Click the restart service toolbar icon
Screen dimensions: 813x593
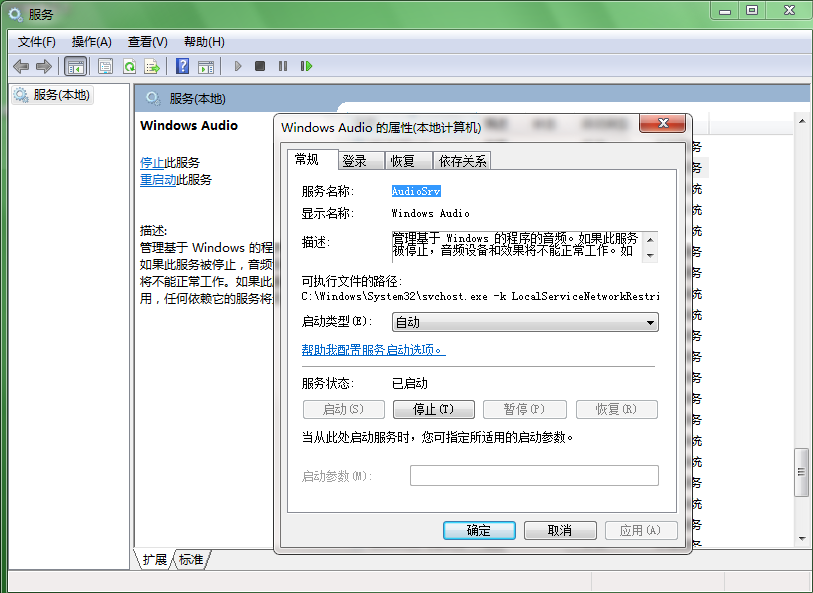(306, 66)
